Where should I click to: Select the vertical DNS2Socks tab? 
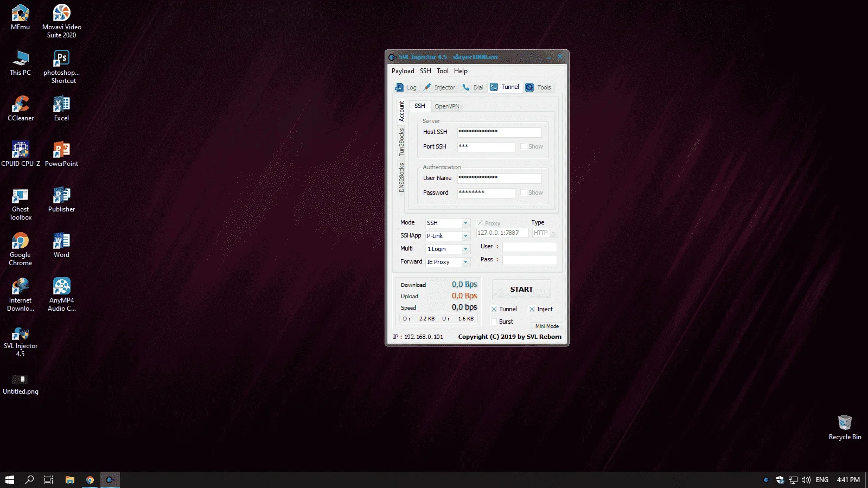[x=401, y=177]
